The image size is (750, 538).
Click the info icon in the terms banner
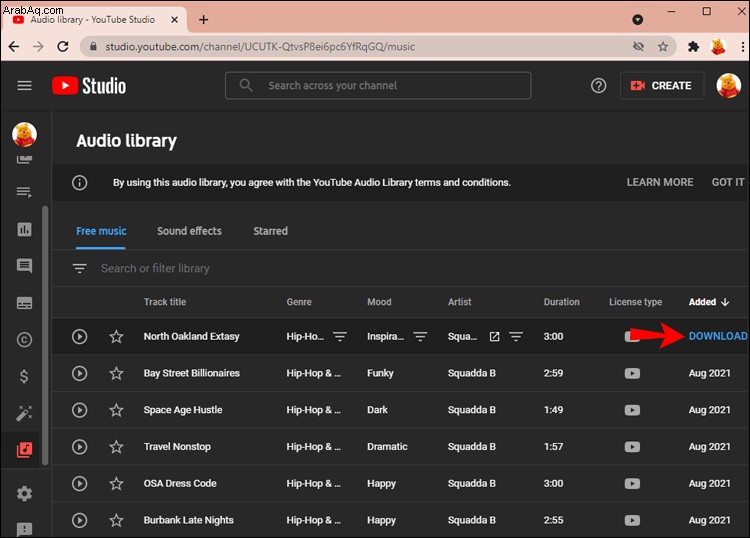pos(79,182)
